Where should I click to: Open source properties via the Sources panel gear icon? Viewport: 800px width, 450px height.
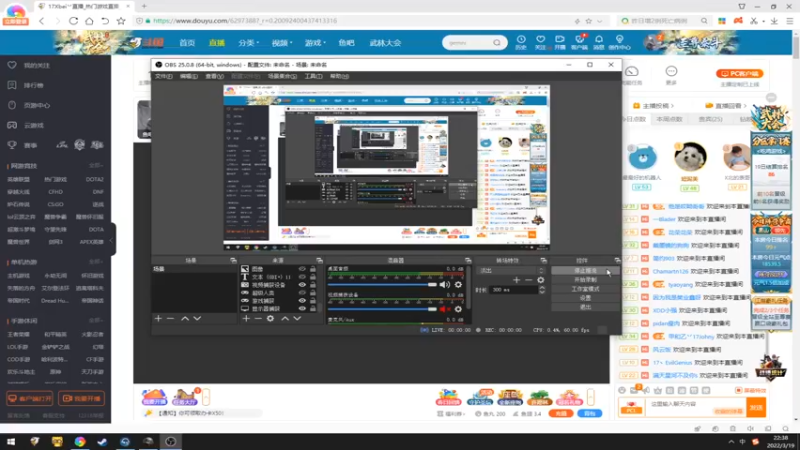(x=270, y=318)
